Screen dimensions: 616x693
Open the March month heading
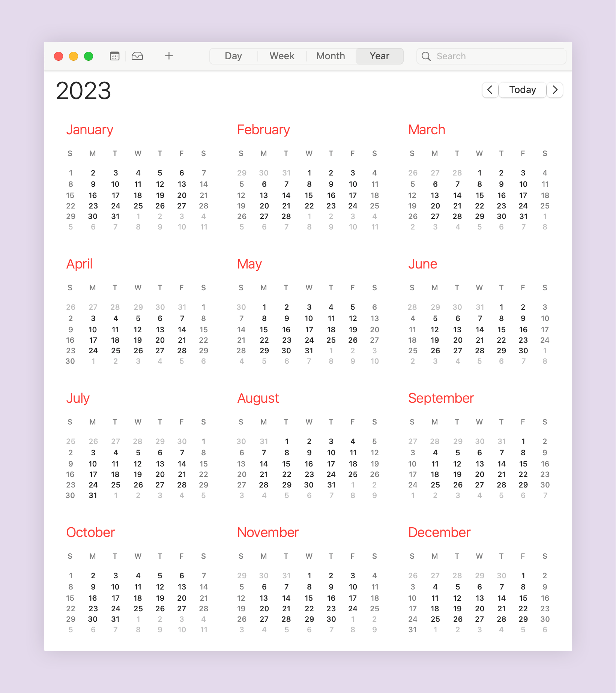point(427,130)
